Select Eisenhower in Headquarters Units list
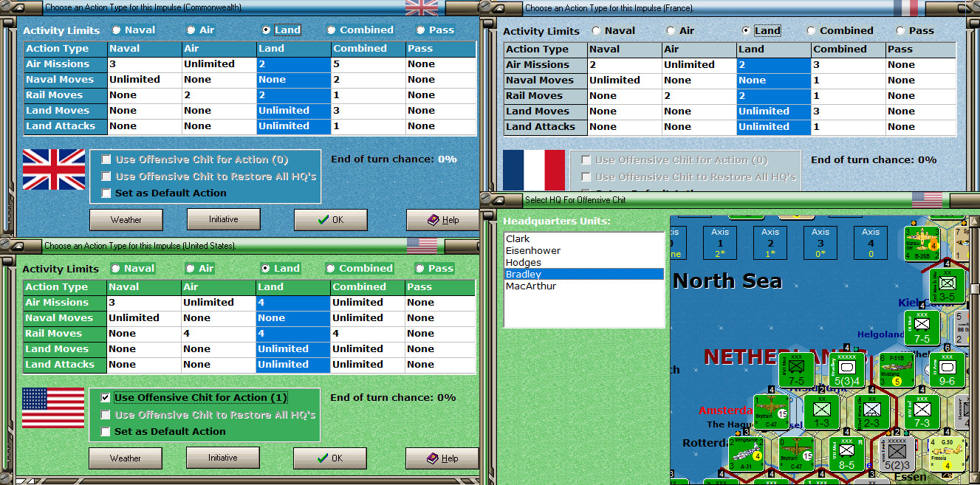This screenshot has height=485, width=980. coord(583,251)
